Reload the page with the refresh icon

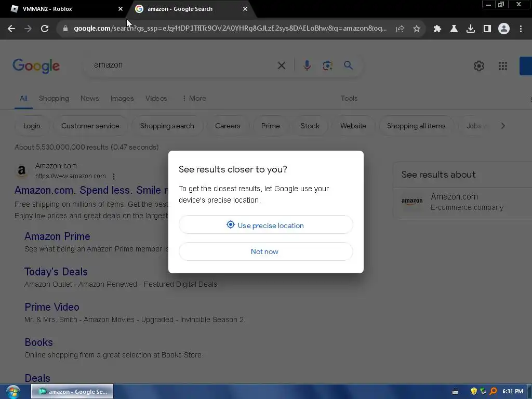point(45,29)
